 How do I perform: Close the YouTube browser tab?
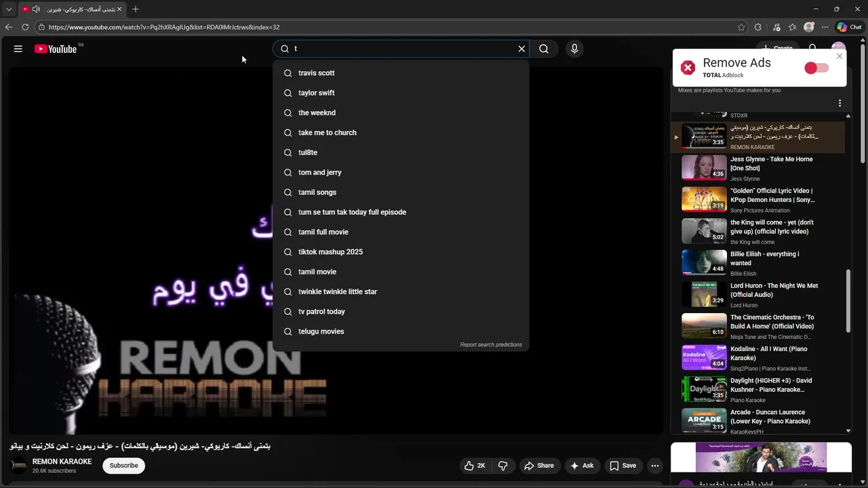[119, 9]
